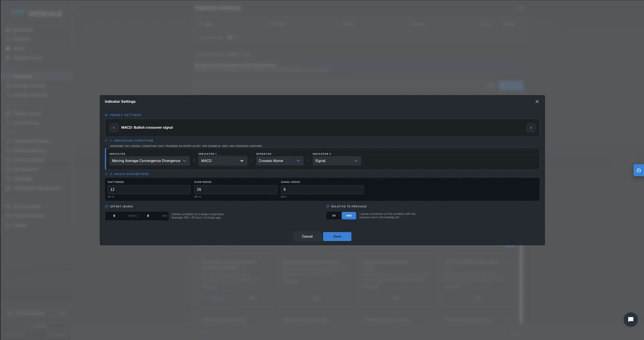Click the Offset (Bars) clock icon
This screenshot has width=644, height=340.
click(x=107, y=207)
